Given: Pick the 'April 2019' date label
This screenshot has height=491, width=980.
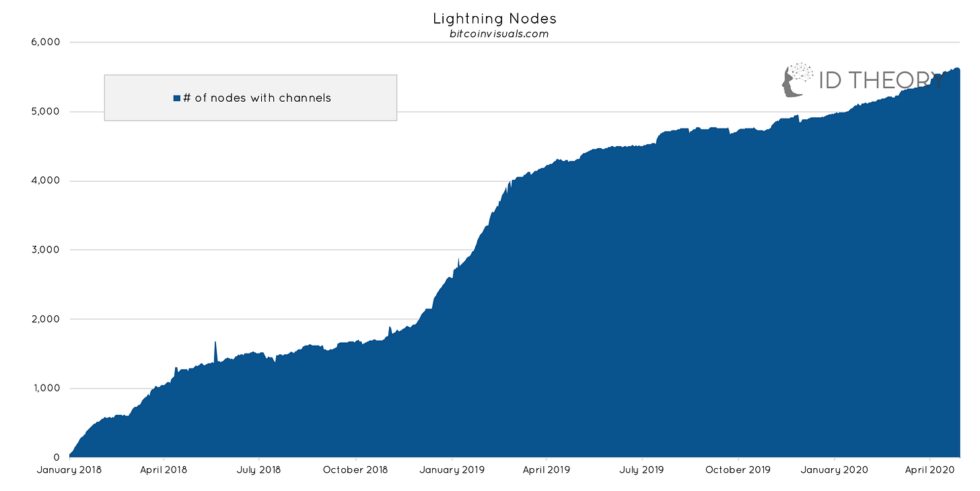Looking at the screenshot, I should [547, 469].
